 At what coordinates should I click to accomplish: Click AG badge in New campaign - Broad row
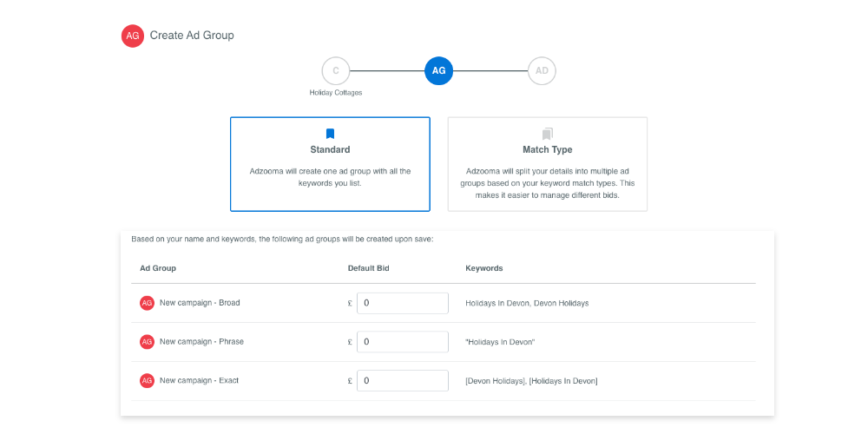(147, 303)
